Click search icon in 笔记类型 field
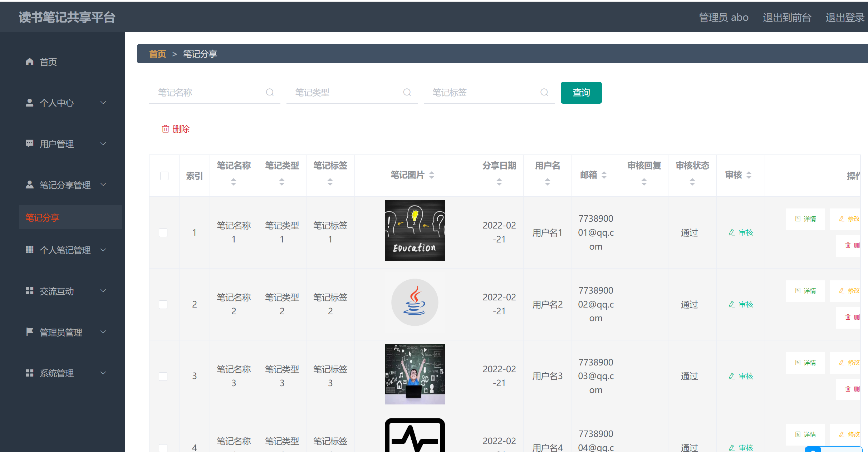Image resolution: width=868 pixels, height=452 pixels. tap(407, 93)
